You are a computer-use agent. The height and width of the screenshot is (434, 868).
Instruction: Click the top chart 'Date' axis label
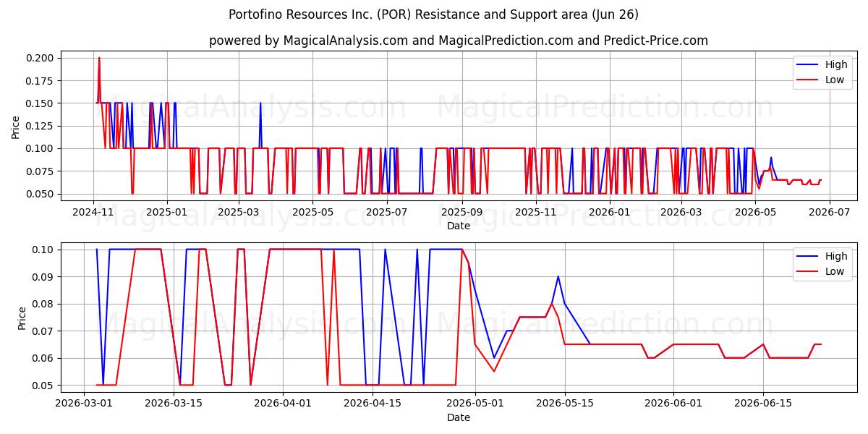459,226
